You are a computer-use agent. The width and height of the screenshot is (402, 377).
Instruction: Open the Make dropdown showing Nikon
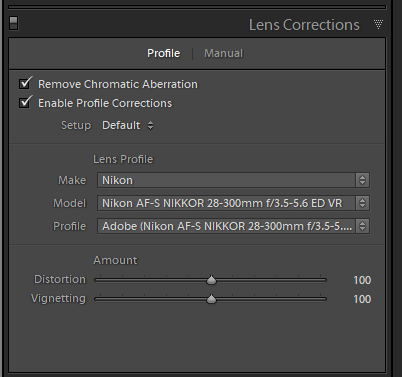[233, 180]
